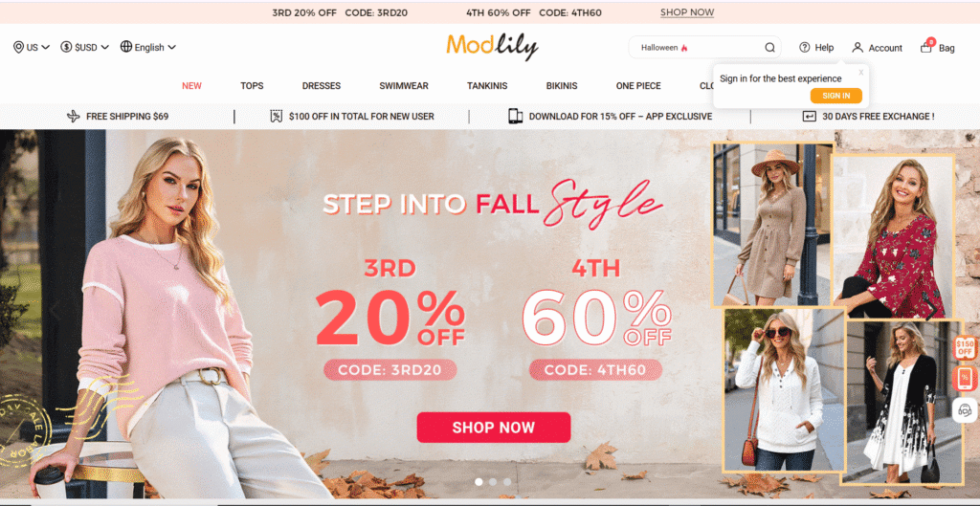Focus the Halloween search field
This screenshot has width=980, height=506.
tap(695, 48)
